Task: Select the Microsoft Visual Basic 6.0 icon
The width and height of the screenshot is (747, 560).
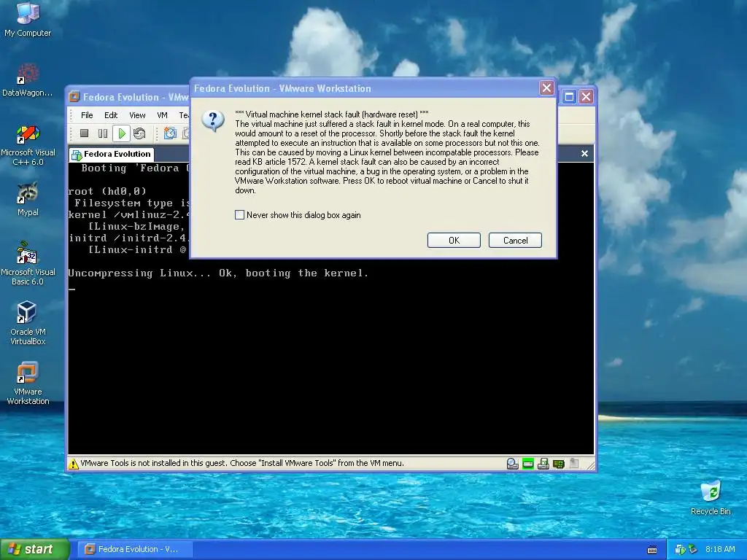Action: point(28,264)
